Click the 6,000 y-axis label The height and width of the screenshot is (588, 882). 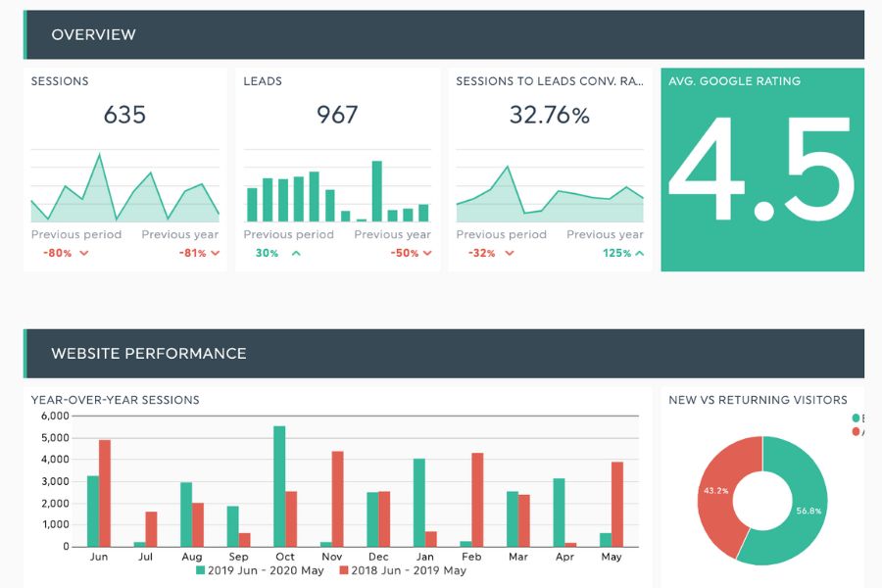click(55, 416)
